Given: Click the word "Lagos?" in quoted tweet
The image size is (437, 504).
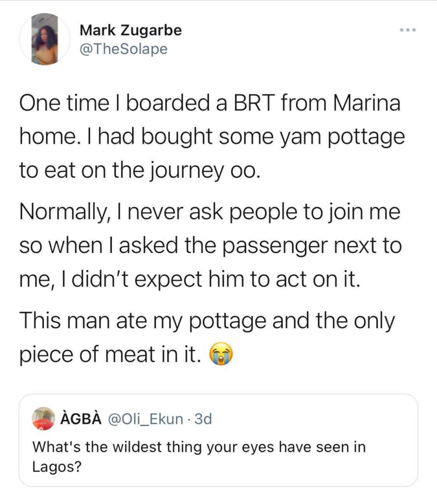Looking at the screenshot, I should [56, 466].
